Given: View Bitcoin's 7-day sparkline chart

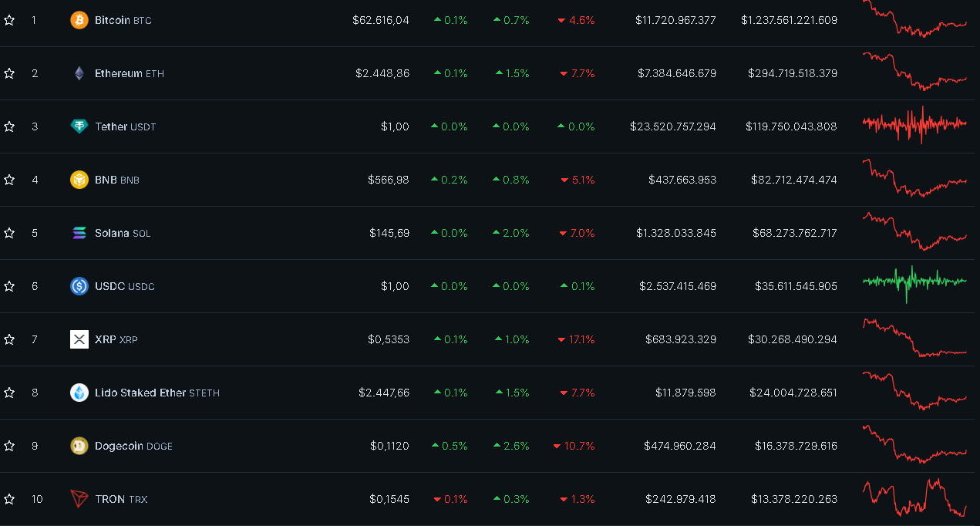Looking at the screenshot, I should click(914, 19).
